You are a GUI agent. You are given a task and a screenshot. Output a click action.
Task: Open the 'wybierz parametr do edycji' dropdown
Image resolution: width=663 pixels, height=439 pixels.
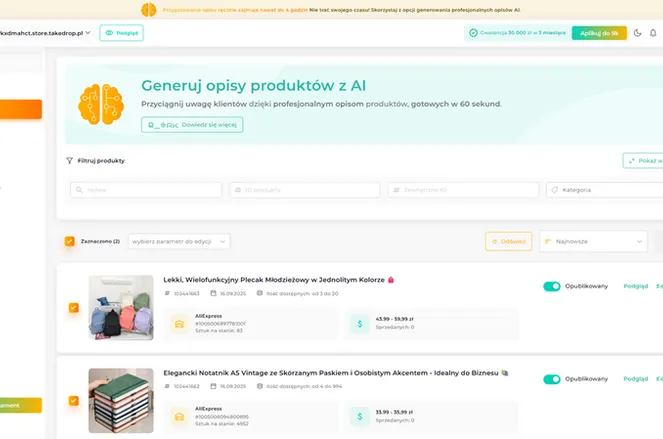(179, 241)
